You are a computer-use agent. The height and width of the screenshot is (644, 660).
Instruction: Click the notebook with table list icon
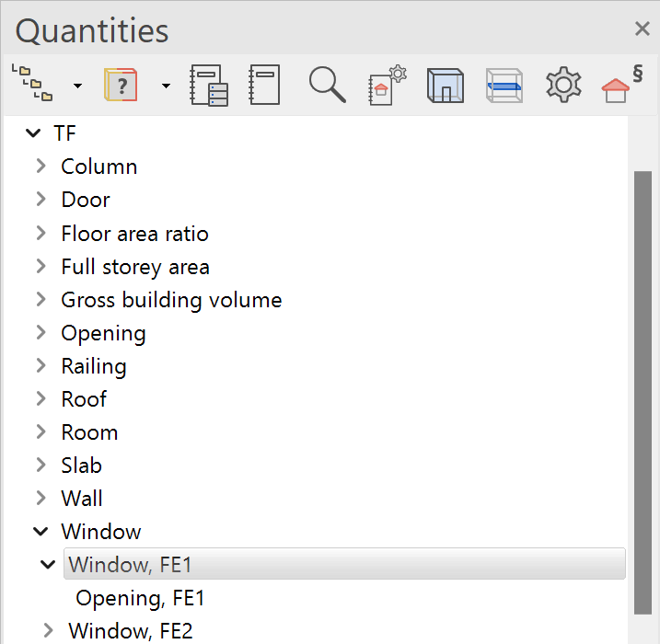208,85
